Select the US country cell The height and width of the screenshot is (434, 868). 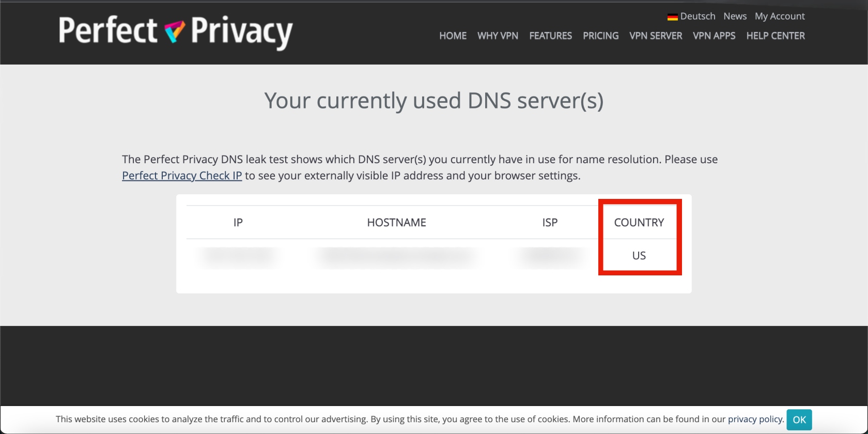(639, 255)
